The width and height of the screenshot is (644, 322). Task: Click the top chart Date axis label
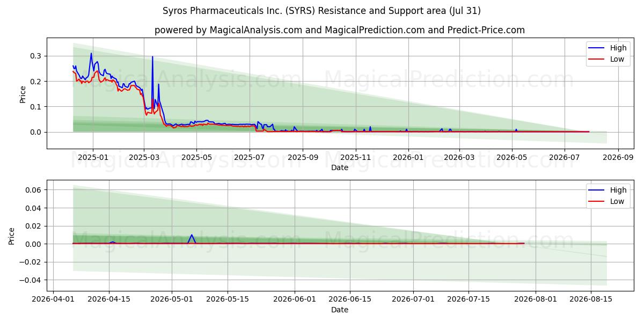[340, 167]
